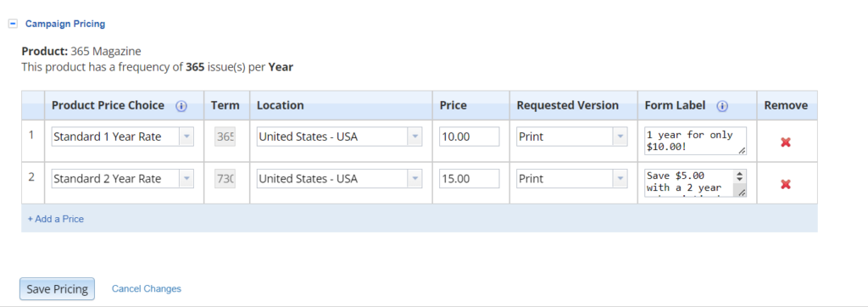Open row 2 Location United States dropdown
The height and width of the screenshot is (307, 868).
tap(339, 179)
